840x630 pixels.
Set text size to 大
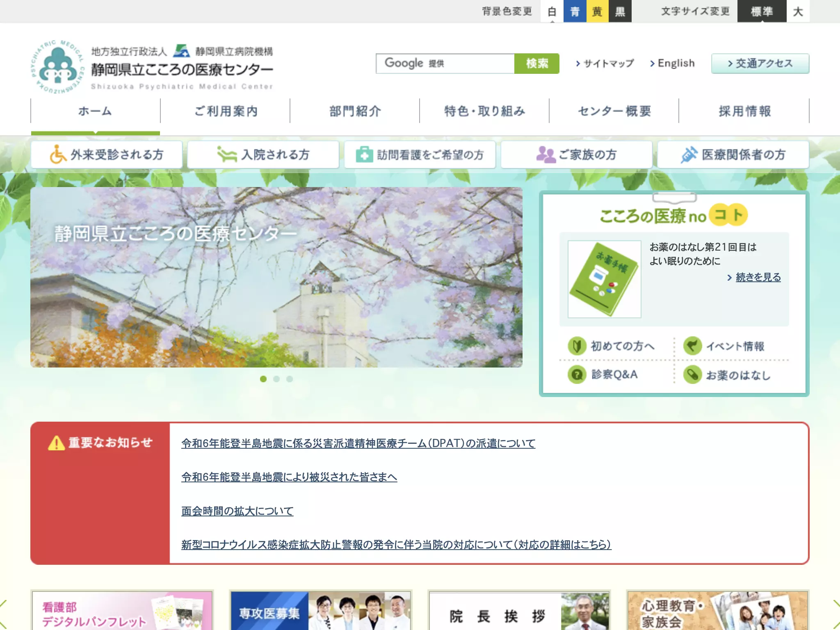click(798, 11)
